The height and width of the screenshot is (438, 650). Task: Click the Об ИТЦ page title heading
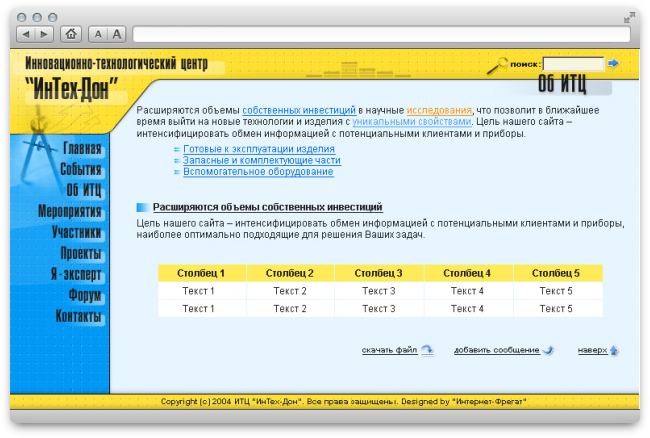(x=562, y=84)
